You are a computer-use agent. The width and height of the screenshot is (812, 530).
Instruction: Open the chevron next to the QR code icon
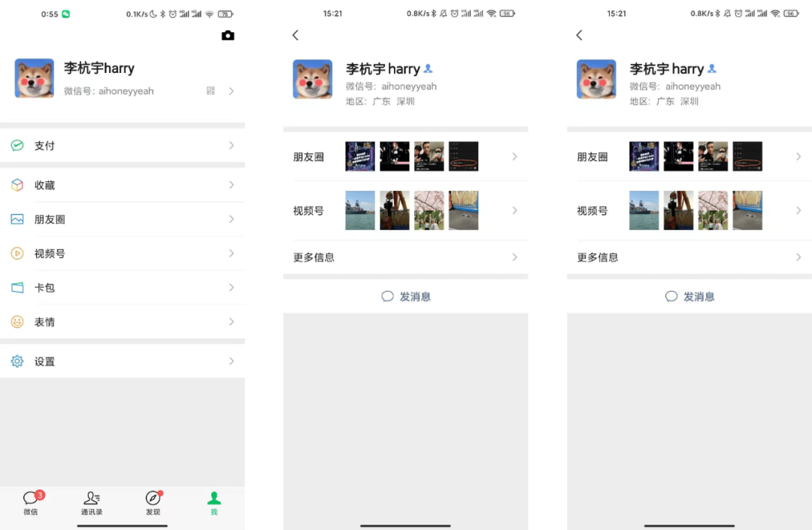tap(232, 91)
